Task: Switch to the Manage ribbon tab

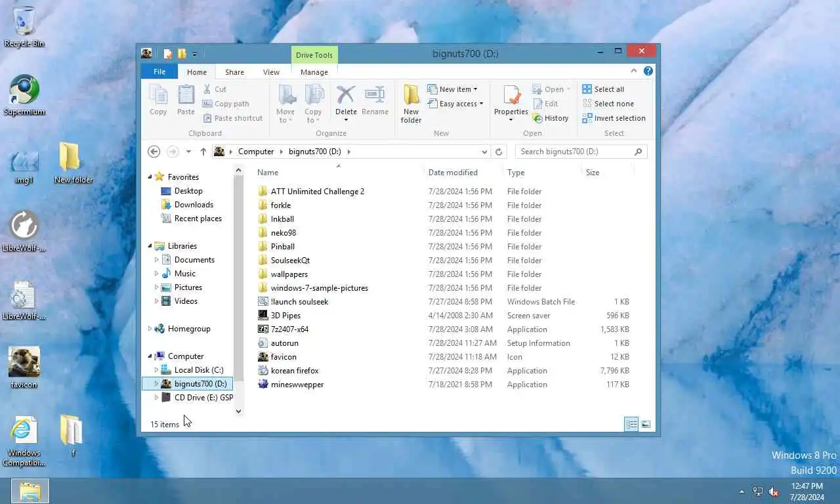Action: (314, 72)
